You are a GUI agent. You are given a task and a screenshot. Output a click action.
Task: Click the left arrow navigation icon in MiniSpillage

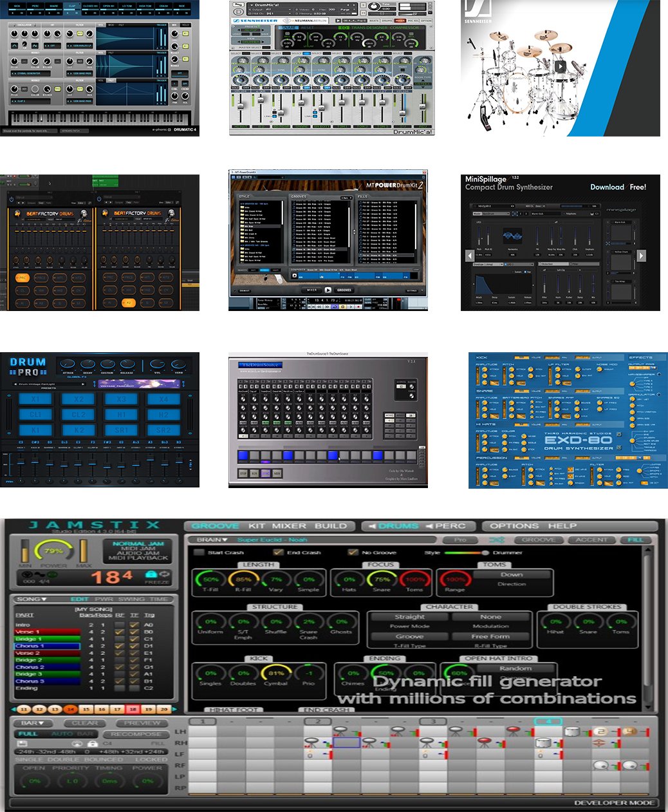pos(470,255)
